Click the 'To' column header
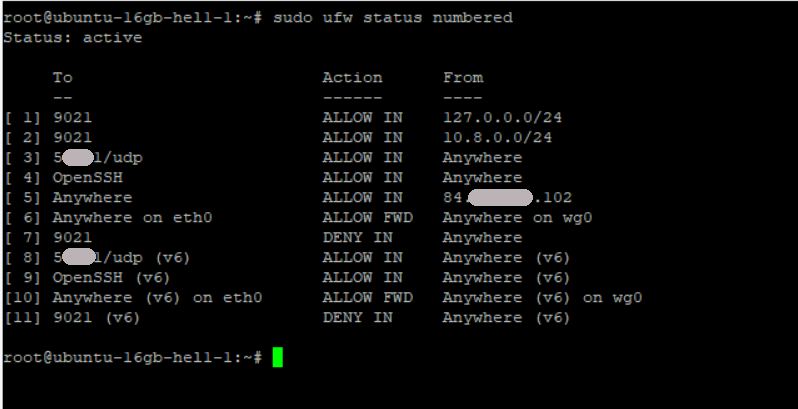The height and width of the screenshot is (409, 798). (x=62, y=77)
